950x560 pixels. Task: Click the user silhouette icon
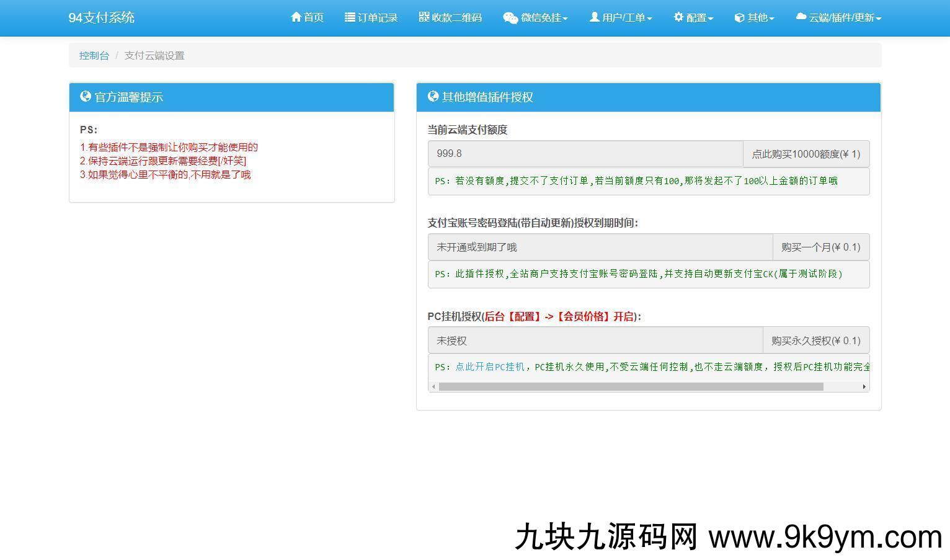(594, 17)
